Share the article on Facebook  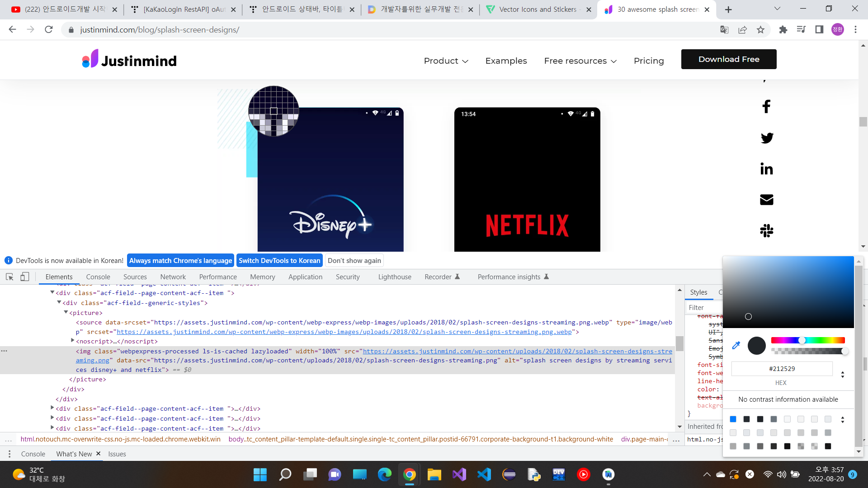(766, 107)
